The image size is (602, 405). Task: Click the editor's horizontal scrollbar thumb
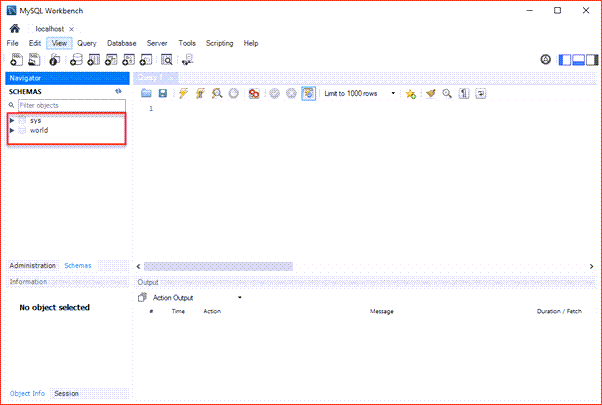click(222, 267)
